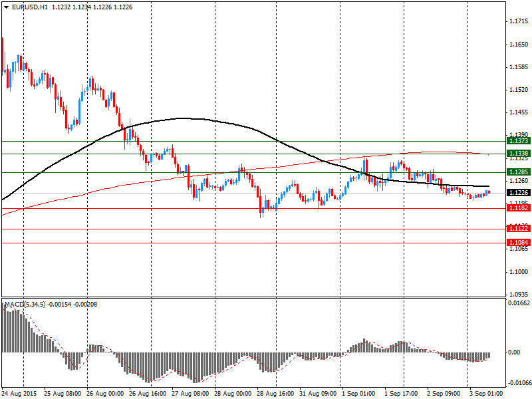
Task: Select the 1 Sep 17:00 time axis label
Action: point(401,394)
